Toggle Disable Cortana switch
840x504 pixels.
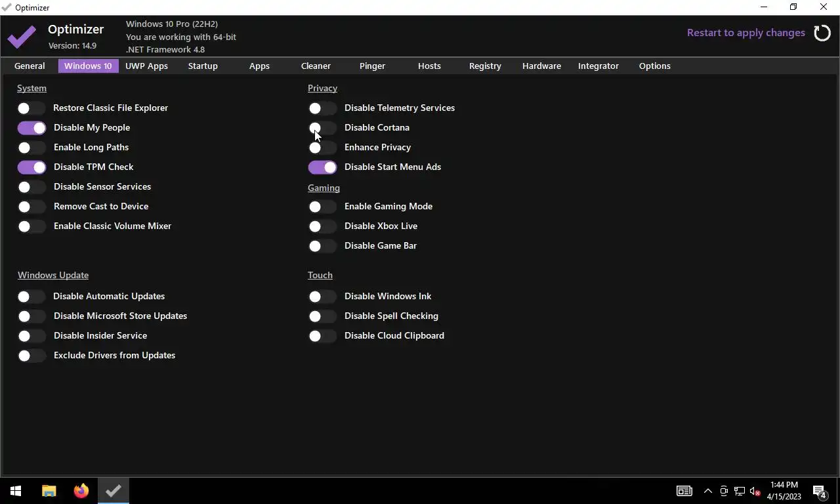(322, 128)
